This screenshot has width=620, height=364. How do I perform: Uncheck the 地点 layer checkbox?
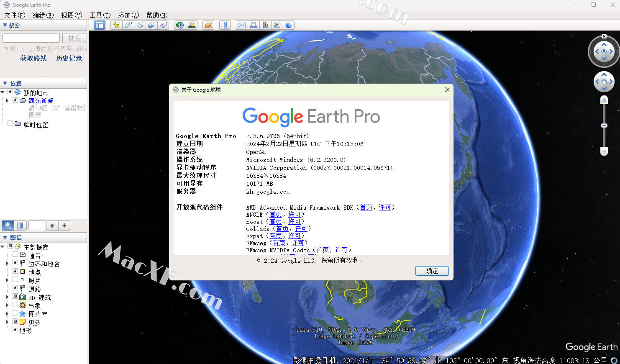tap(15, 271)
